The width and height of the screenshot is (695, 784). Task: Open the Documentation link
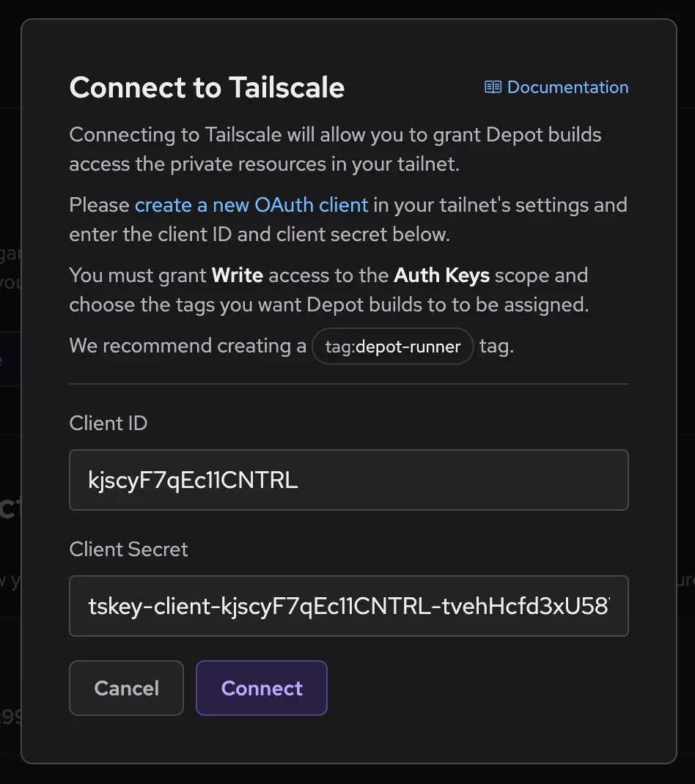pos(567,87)
